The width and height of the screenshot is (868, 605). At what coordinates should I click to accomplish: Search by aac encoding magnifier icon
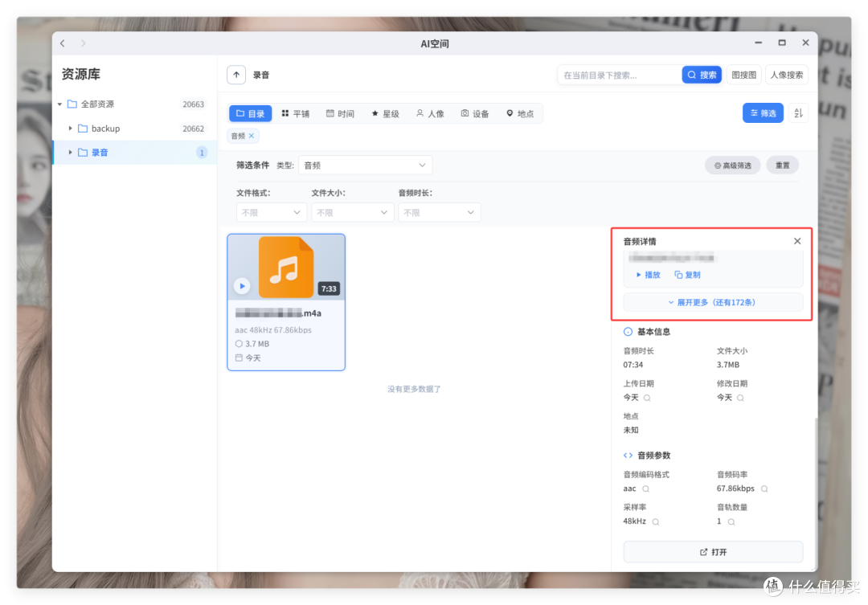[646, 488]
